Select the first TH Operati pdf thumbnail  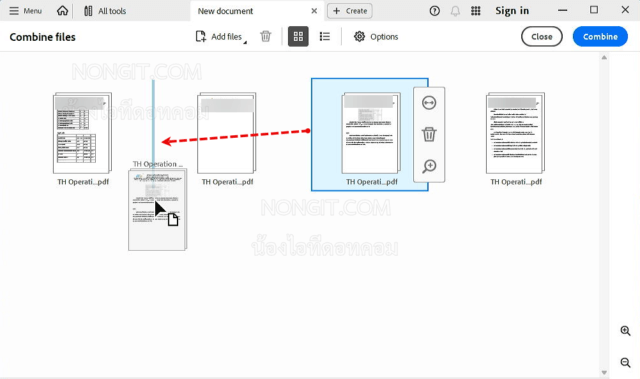(x=82, y=133)
